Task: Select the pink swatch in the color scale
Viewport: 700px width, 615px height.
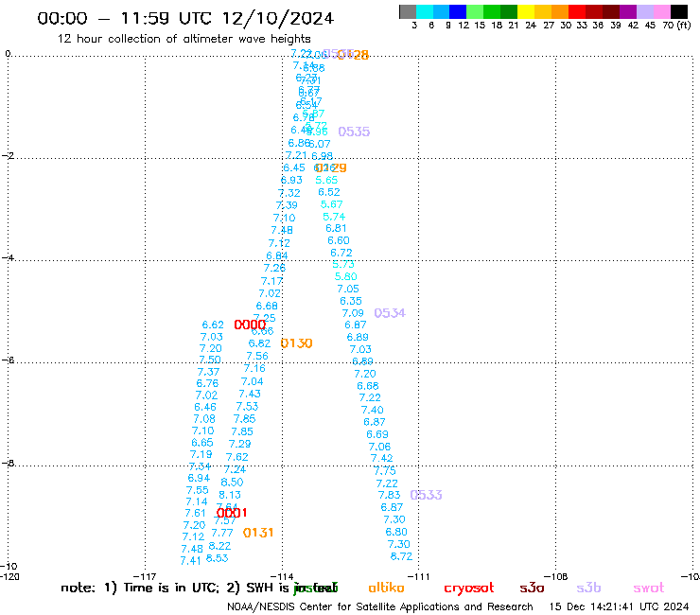Action: (662, 11)
